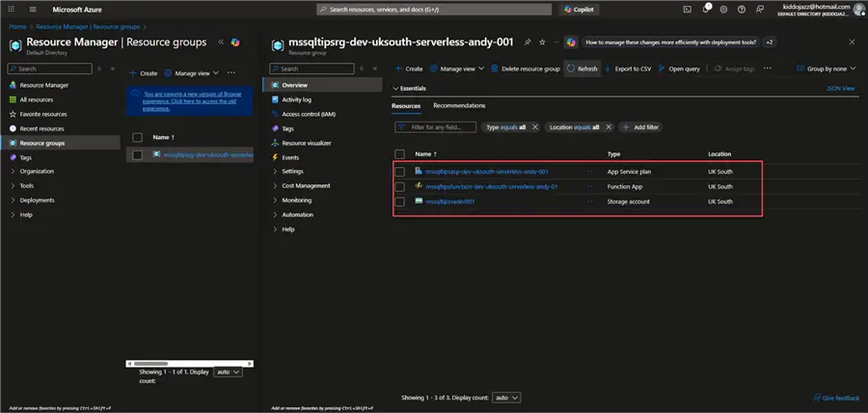This screenshot has width=868, height=413.
Task: Open more options next to resource group title
Action: pyautogui.click(x=556, y=42)
